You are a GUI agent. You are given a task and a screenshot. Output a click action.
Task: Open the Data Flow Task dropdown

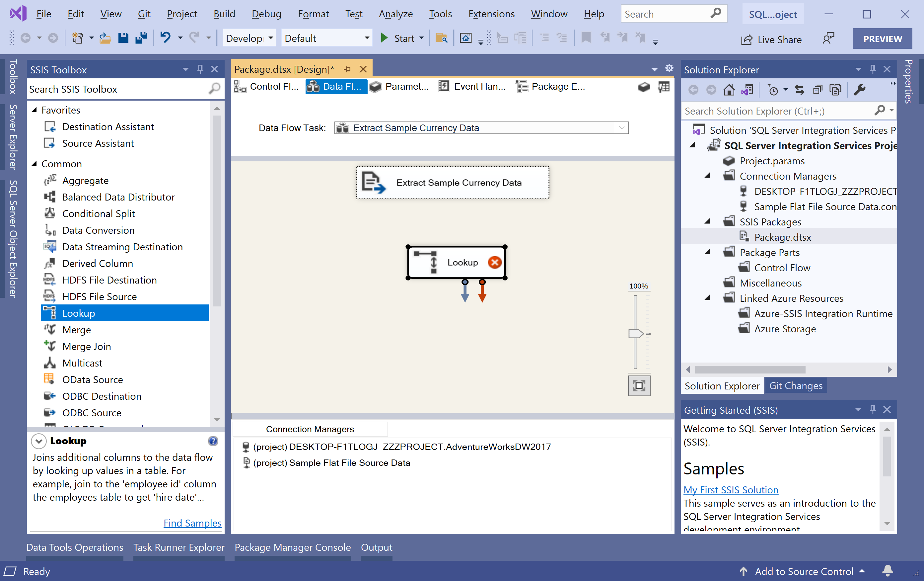621,128
